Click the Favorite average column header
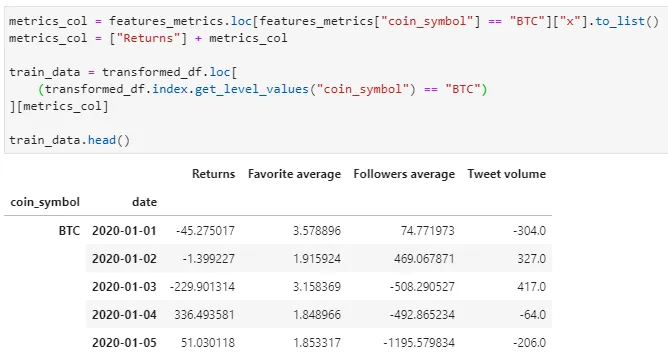Screen dimensions: 668x362 (294, 174)
